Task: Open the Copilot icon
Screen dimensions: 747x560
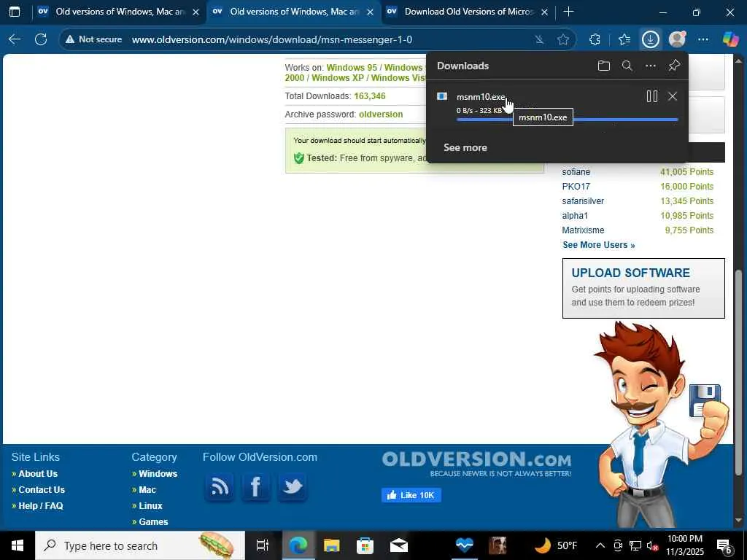Action: pyautogui.click(x=730, y=39)
